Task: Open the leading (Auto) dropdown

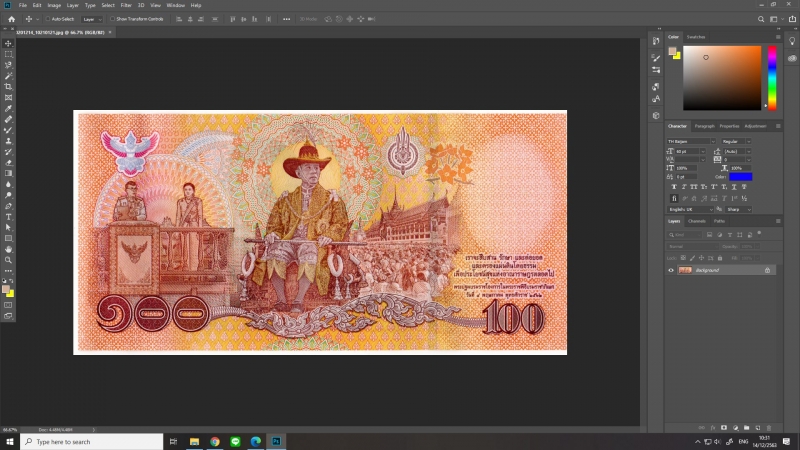Action: pyautogui.click(x=748, y=152)
